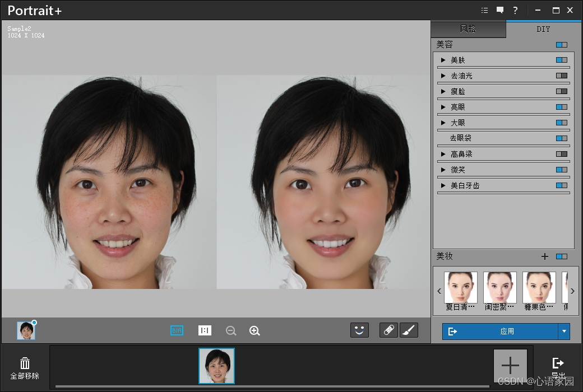This screenshot has width=583, height=392.
Task: Expand the 美白牙齿 settings arrow
Action: click(x=443, y=185)
